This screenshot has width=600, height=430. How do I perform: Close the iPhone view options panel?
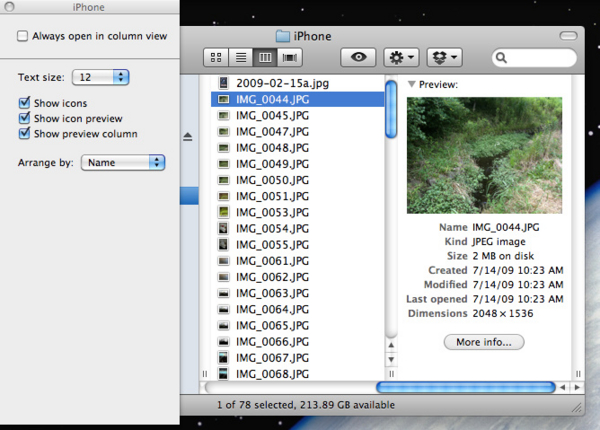[9, 6]
